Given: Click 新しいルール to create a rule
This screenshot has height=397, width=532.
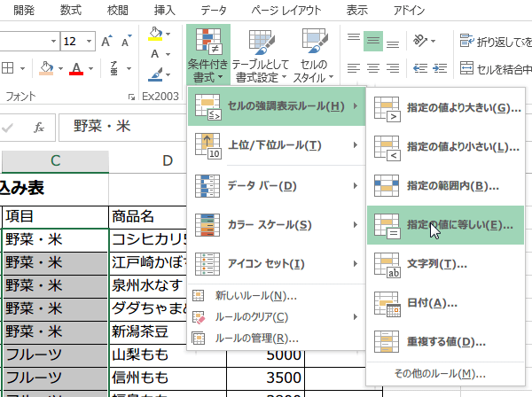Looking at the screenshot, I should tap(255, 295).
